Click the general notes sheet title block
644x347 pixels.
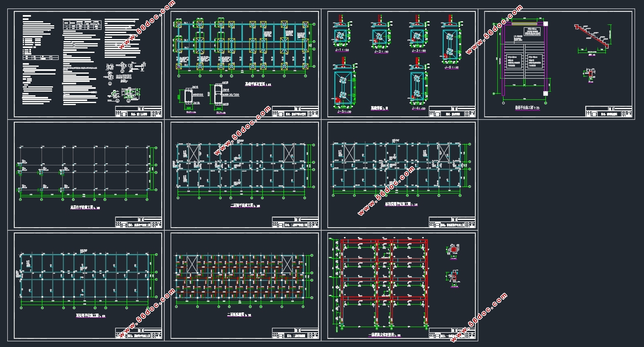[138, 112]
